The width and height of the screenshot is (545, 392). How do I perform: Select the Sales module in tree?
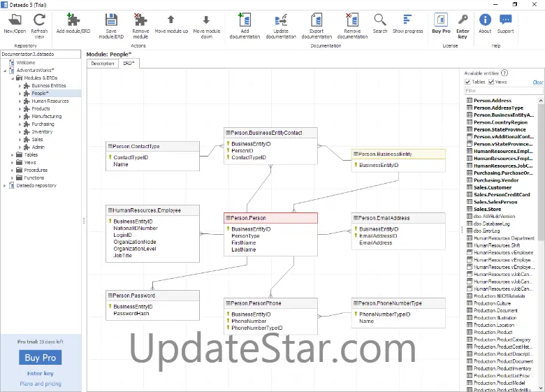click(x=37, y=139)
